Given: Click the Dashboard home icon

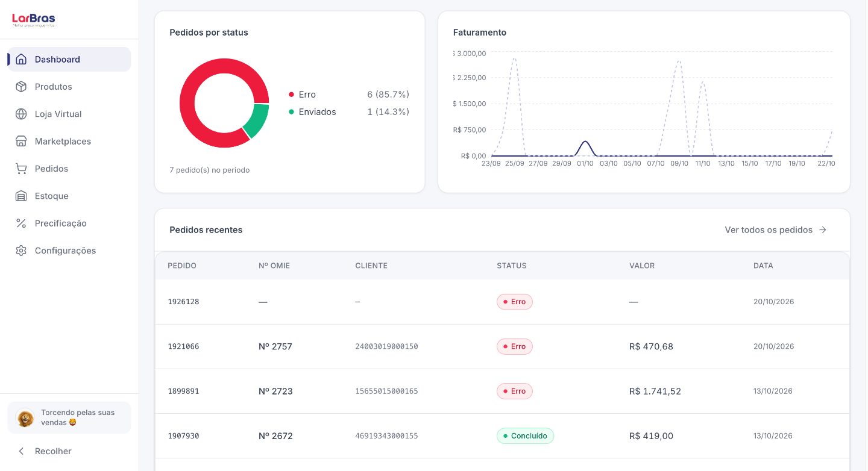Looking at the screenshot, I should [21, 59].
